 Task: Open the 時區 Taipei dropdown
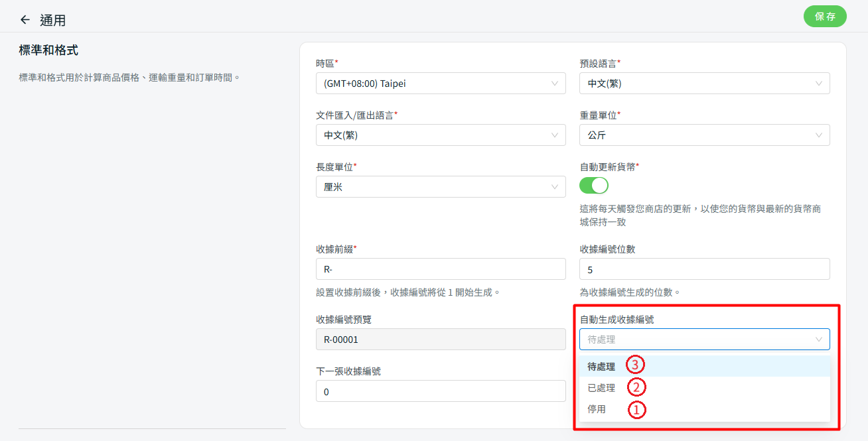[440, 84]
